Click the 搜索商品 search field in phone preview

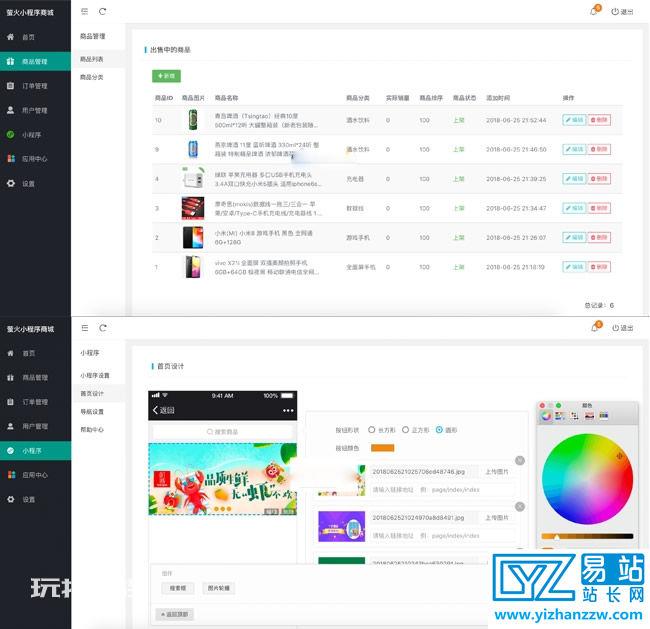(223, 432)
